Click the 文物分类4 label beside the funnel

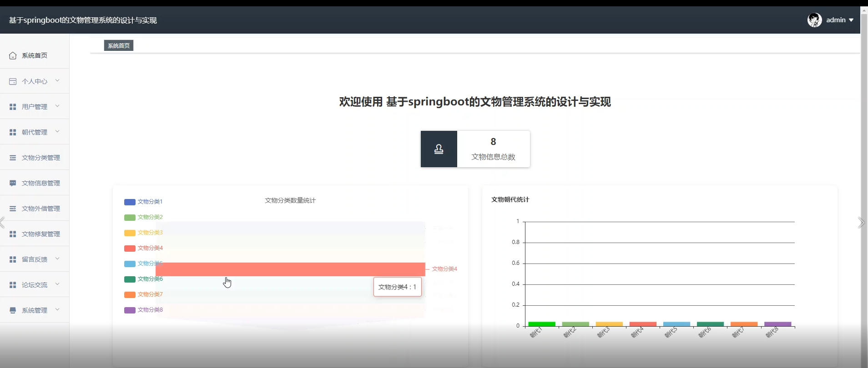click(444, 269)
